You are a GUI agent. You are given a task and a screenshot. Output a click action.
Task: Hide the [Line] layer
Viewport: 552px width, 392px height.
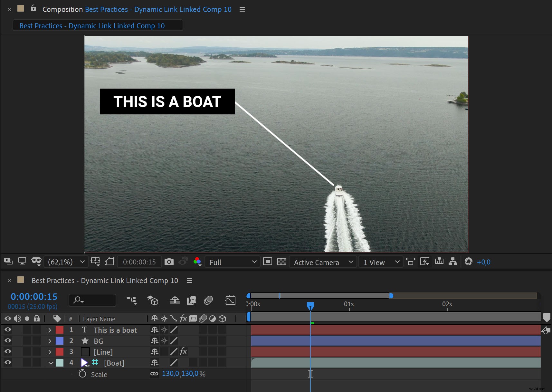point(8,351)
